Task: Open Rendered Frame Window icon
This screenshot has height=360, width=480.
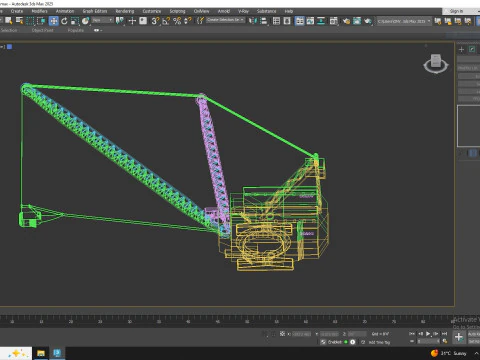Action: coord(357,21)
